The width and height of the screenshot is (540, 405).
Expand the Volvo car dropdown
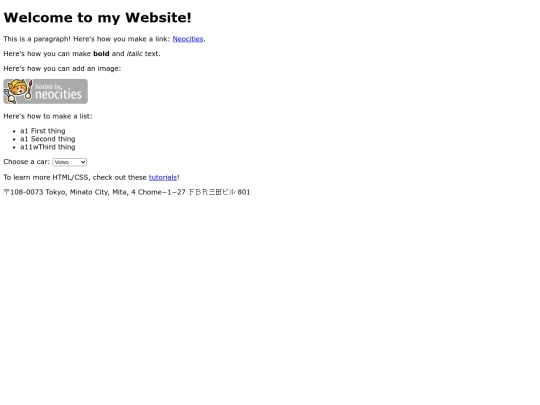[70, 162]
